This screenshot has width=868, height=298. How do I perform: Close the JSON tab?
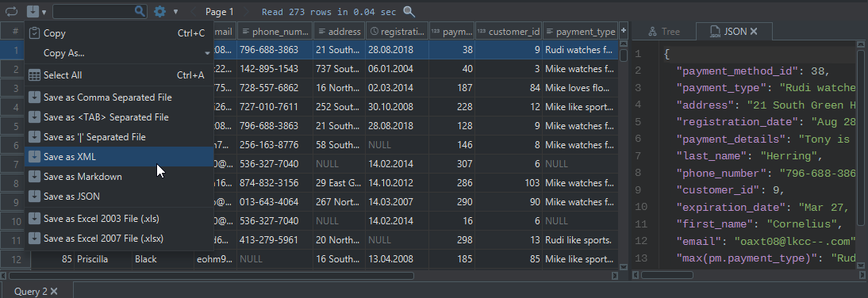point(754,32)
